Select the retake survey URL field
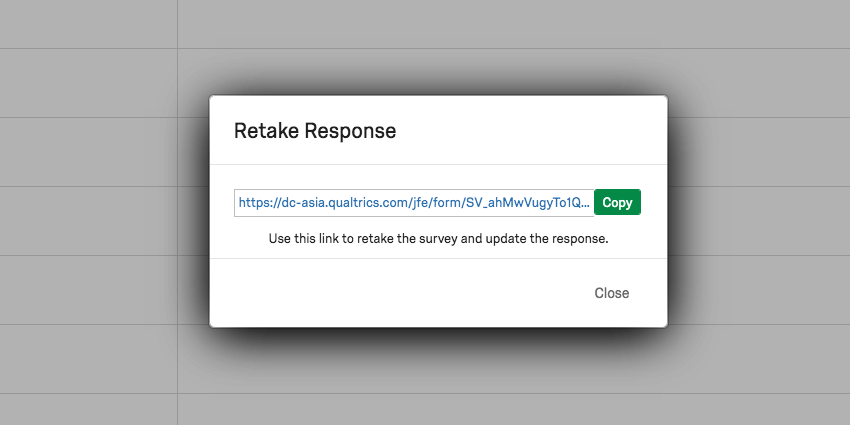The image size is (850, 425). point(414,203)
